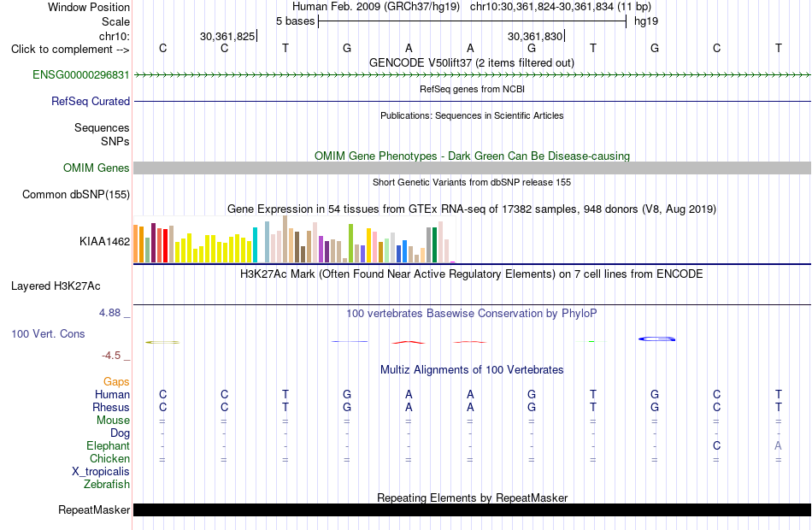Click the gray OMIM Genes bar

point(472,168)
